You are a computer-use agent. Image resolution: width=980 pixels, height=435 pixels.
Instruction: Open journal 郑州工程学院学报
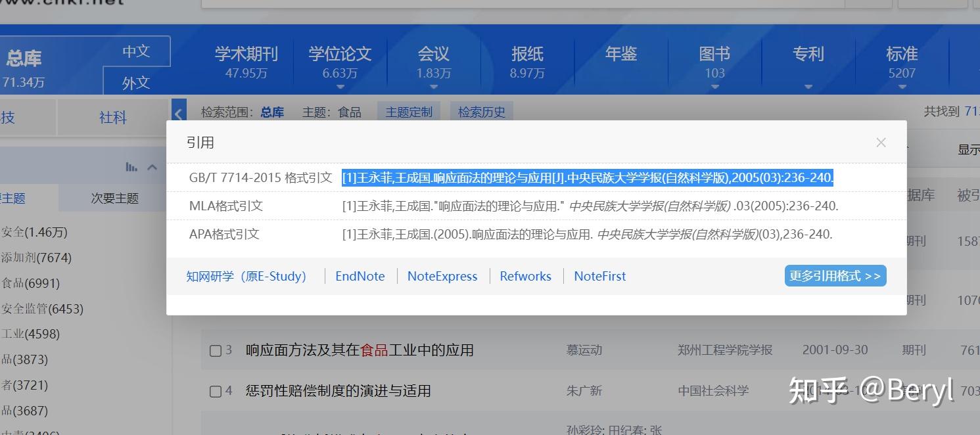[x=725, y=350]
